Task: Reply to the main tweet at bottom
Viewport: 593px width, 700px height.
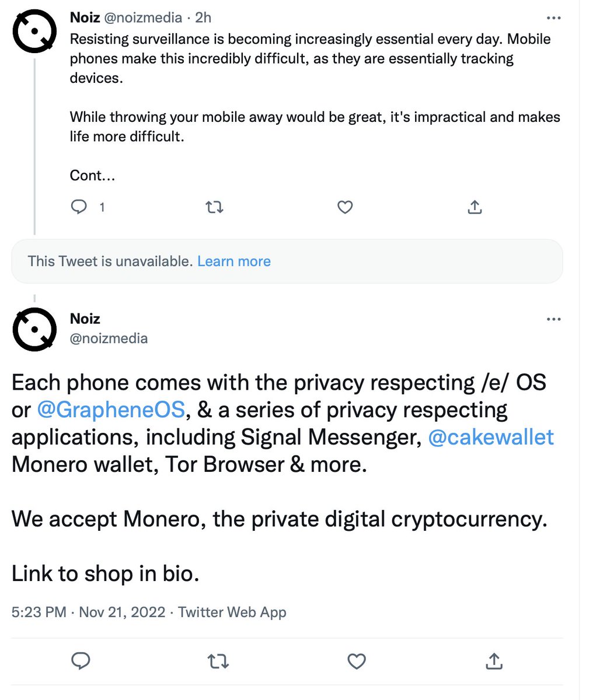Action: [x=80, y=661]
